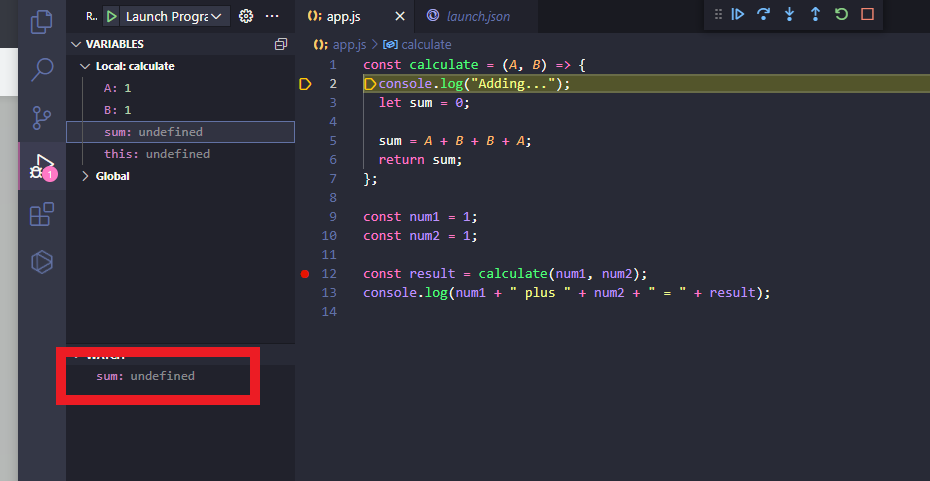The height and width of the screenshot is (481, 930).
Task: Restart the debugging session
Action: point(841,14)
